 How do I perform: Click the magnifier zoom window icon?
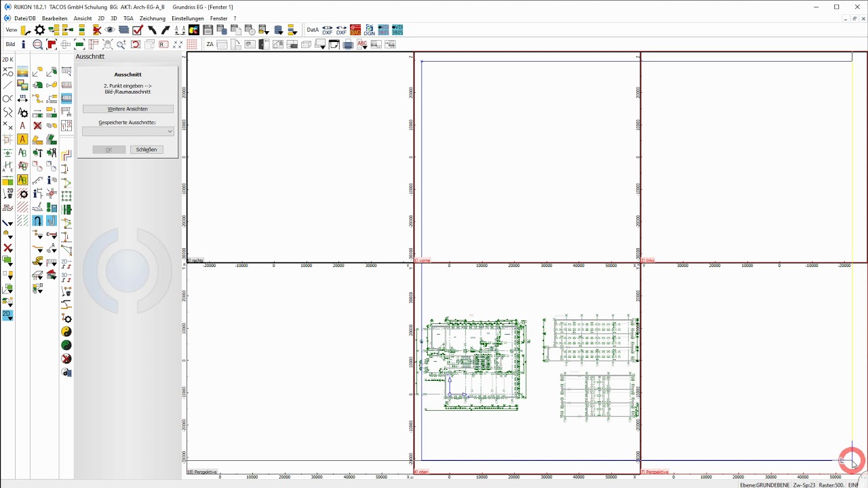click(38, 44)
